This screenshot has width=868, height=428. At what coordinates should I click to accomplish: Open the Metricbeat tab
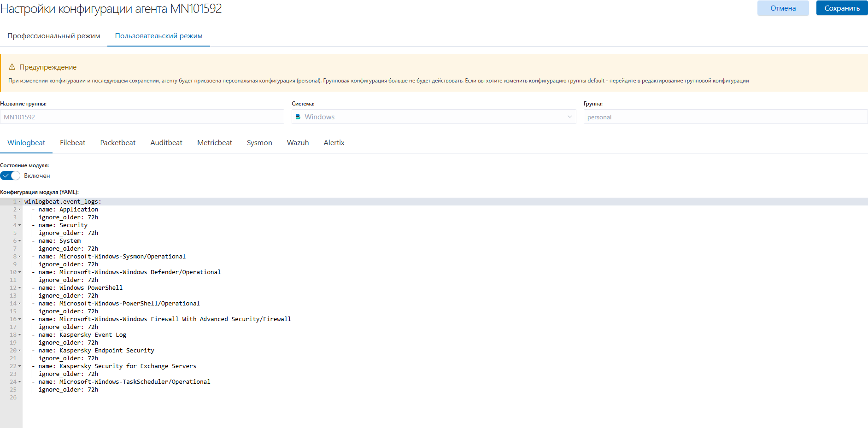215,143
